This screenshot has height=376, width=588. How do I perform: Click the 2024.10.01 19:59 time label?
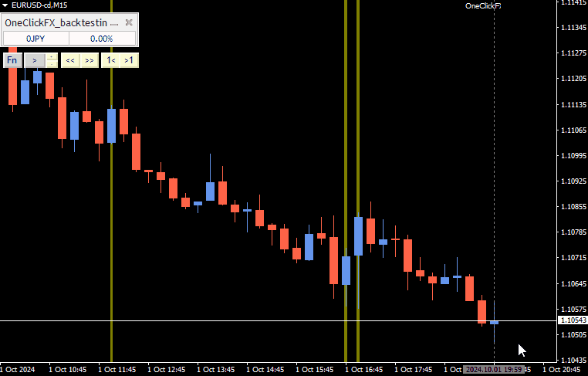(x=495, y=370)
